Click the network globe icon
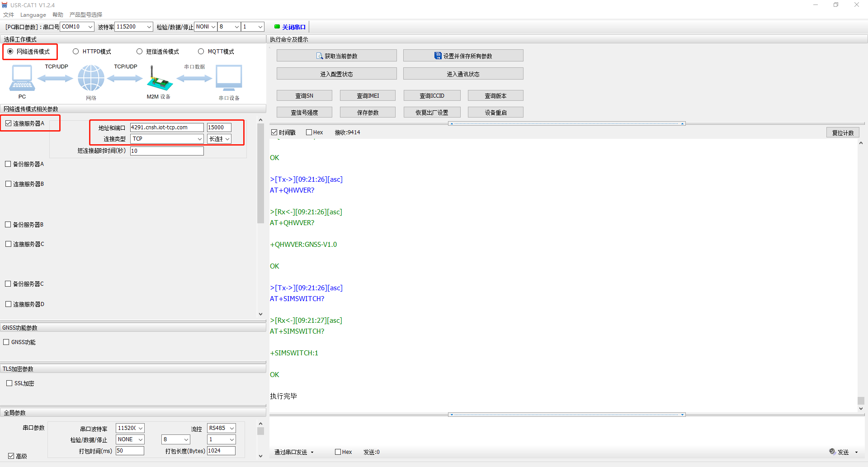Screen dimensions: 868x467 click(x=91, y=78)
